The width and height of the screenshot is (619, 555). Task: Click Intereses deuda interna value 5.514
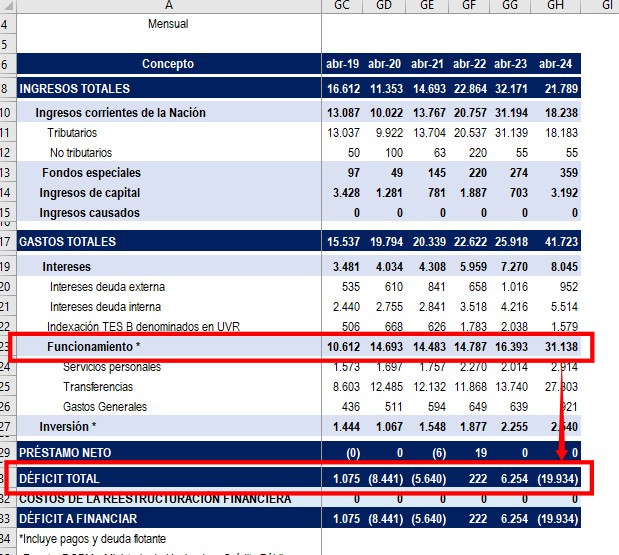pos(564,307)
